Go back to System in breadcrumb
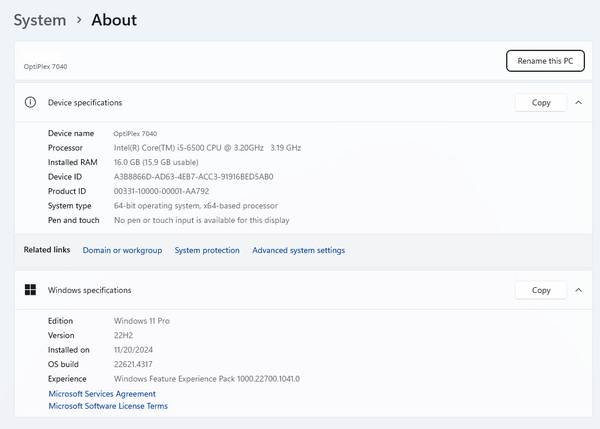Screen dimensions: 600x429 (40, 20)
